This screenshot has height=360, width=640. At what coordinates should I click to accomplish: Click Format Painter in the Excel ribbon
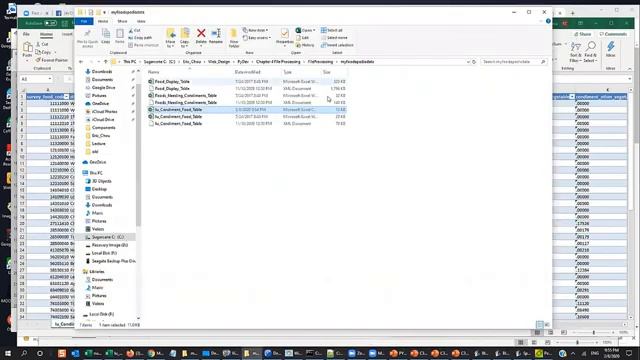pyautogui.click(x=52, y=60)
